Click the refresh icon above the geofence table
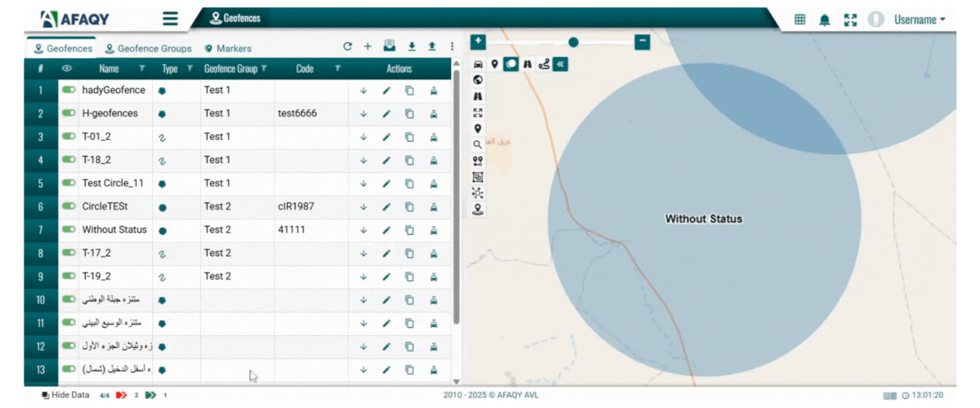The height and width of the screenshot is (408, 980). [x=347, y=47]
